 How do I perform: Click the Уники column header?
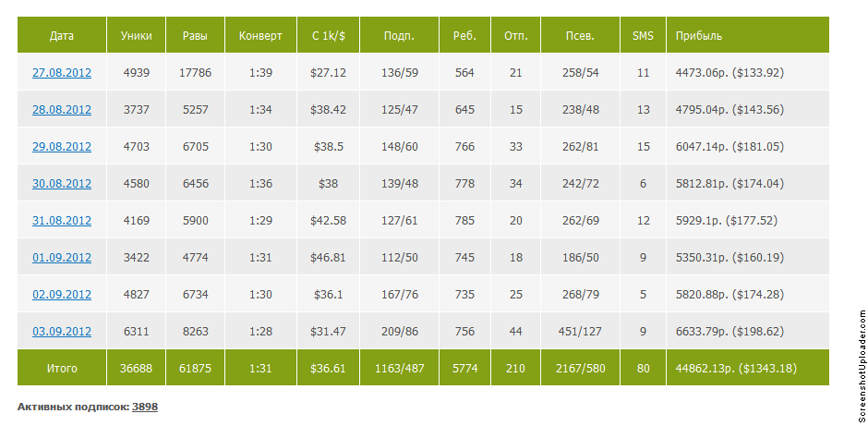[136, 35]
